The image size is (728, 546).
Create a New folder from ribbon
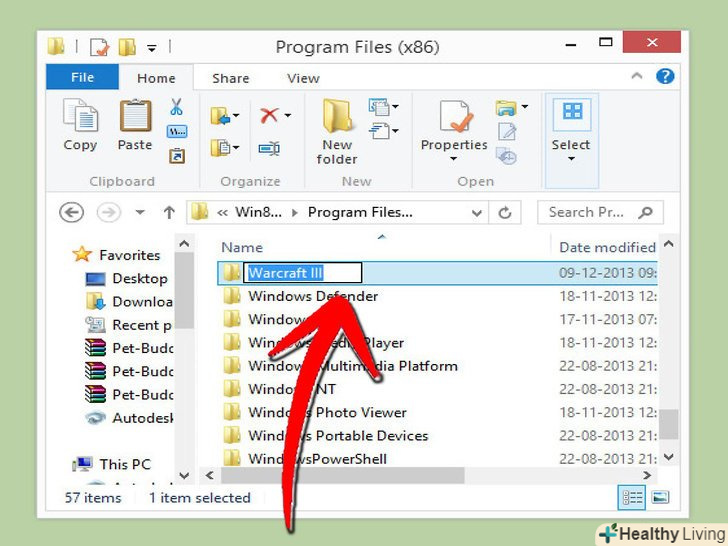coord(337,131)
